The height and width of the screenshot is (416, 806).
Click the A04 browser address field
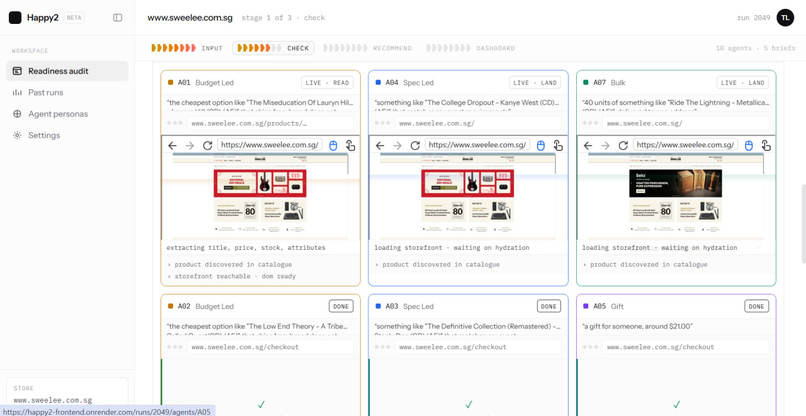[478, 145]
